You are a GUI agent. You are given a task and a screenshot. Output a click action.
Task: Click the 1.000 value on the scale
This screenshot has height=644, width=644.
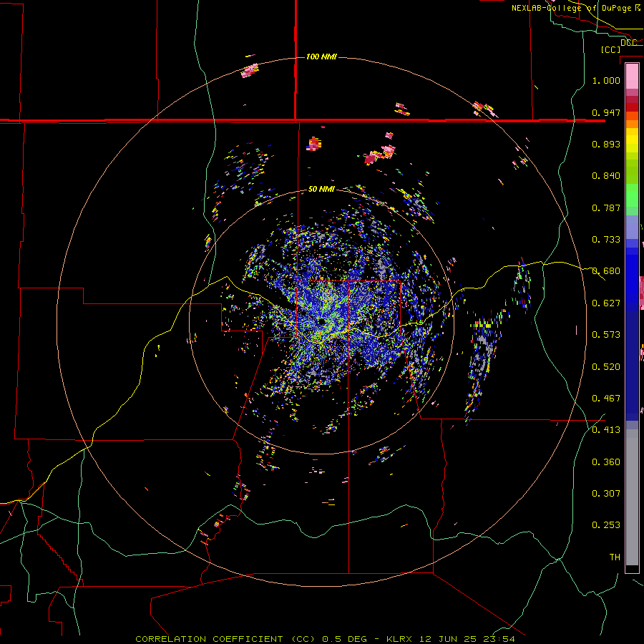click(606, 80)
